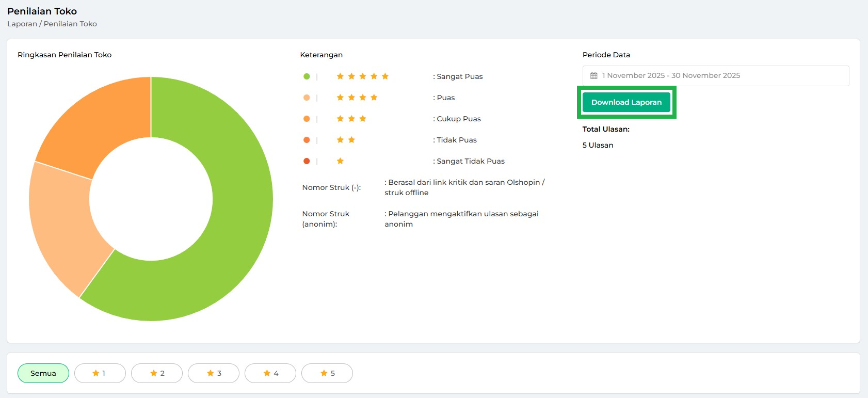
Task: Click the single star Sangat Tidak Puas icon
Action: pyautogui.click(x=340, y=161)
